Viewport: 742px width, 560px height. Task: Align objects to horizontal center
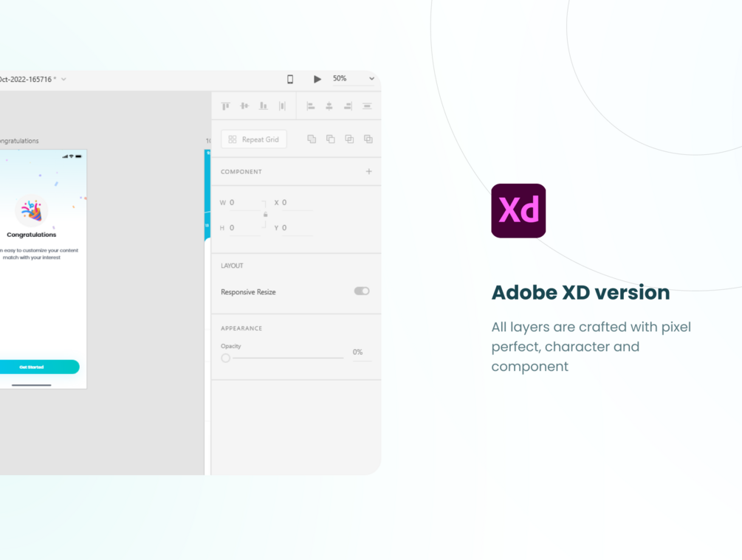click(x=329, y=106)
